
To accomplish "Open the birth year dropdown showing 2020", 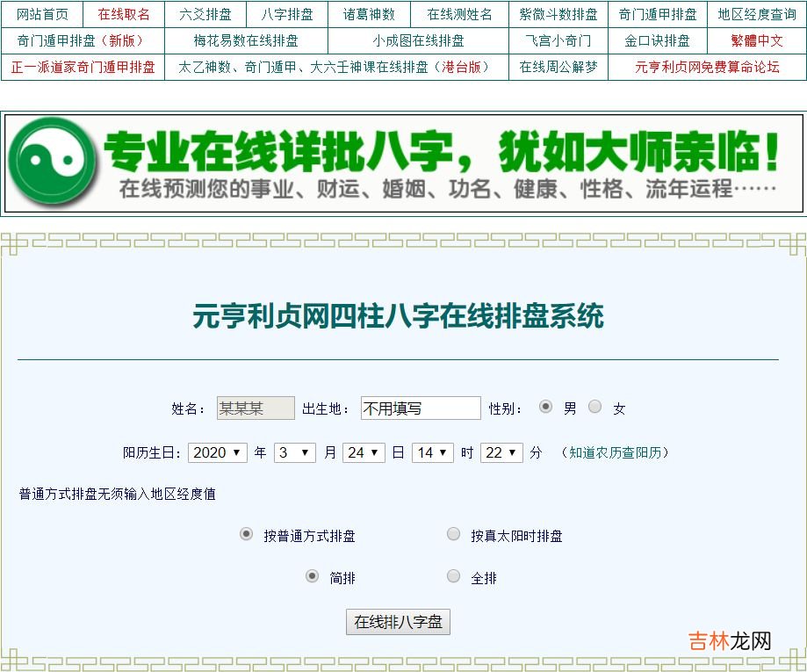I will click(x=219, y=452).
